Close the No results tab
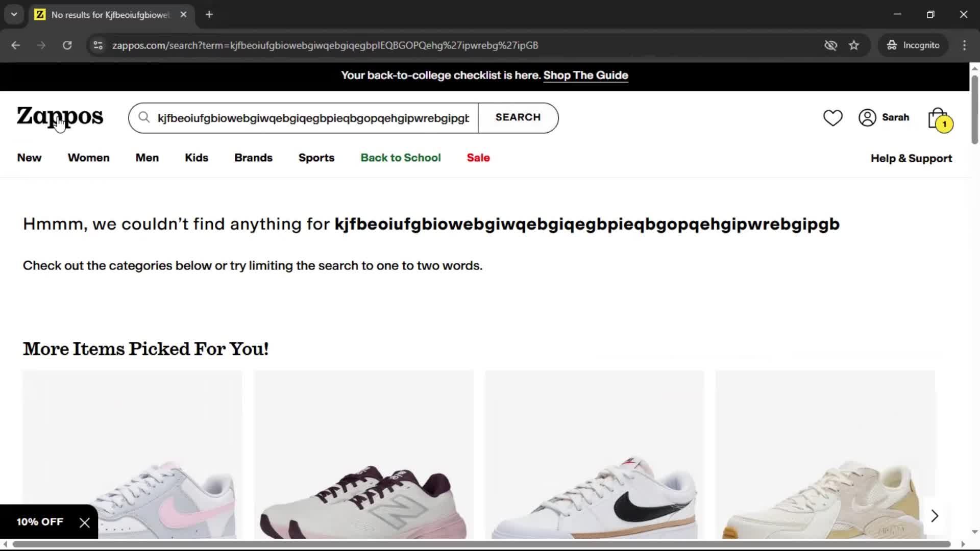 183,15
